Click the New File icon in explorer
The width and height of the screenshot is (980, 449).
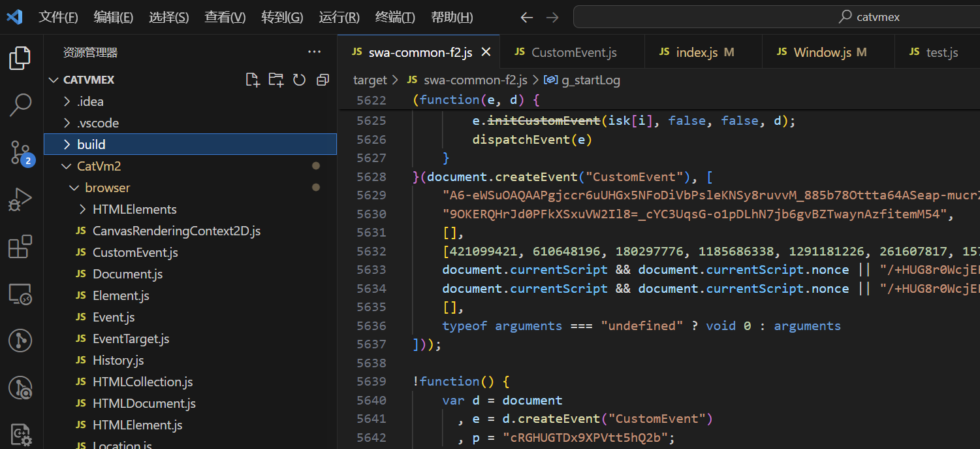click(x=253, y=80)
